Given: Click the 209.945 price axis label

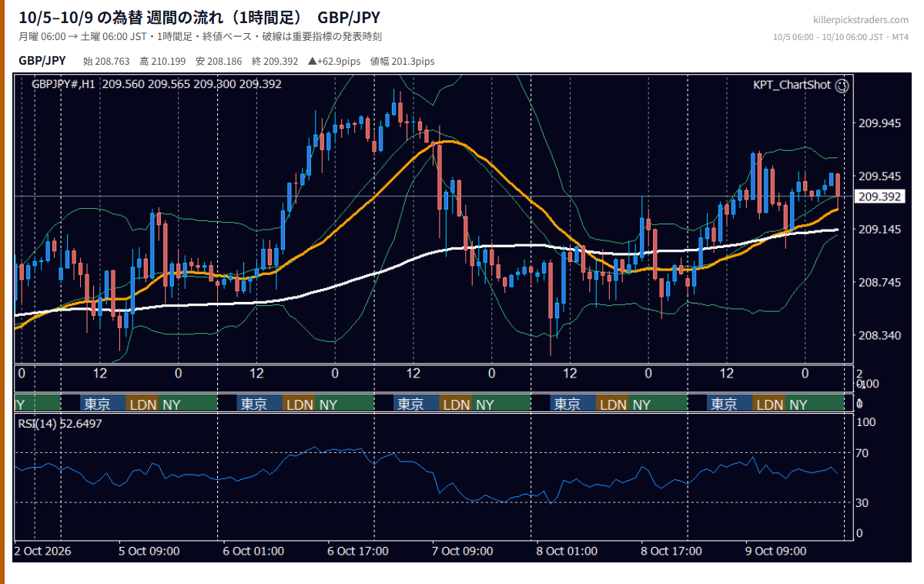Looking at the screenshot, I should coord(879,123).
